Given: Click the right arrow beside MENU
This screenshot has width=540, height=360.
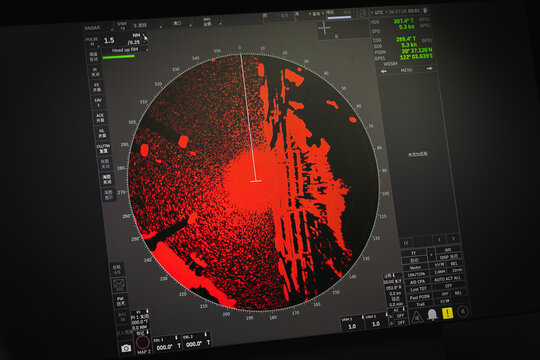Looking at the screenshot, I should point(429,69).
